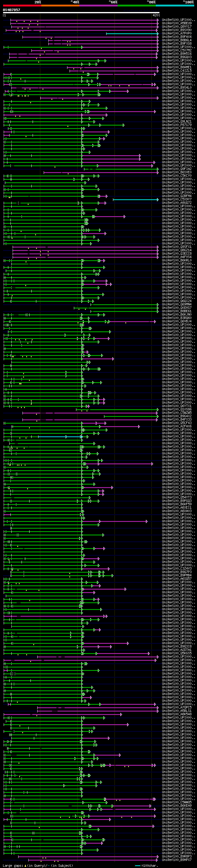The height and width of the screenshot is (868, 197).
Task: Click the =100char. scale legend
Action: point(146,866)
